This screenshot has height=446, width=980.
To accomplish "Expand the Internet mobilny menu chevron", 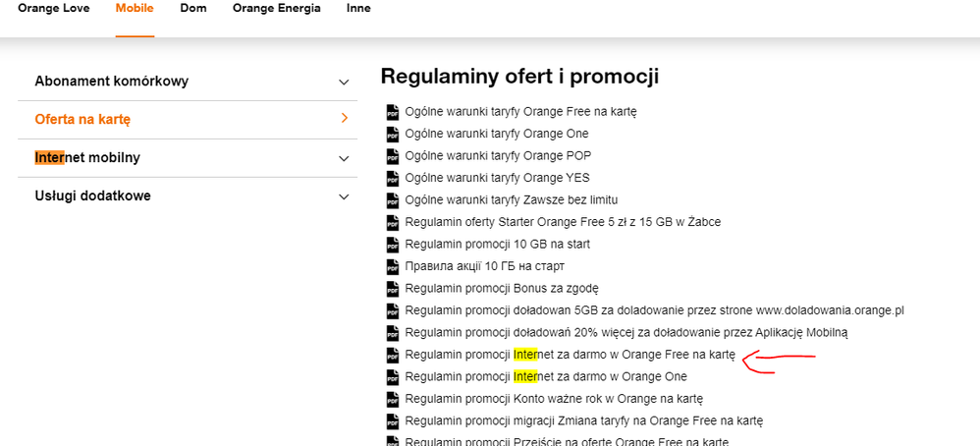I will tap(344, 158).
